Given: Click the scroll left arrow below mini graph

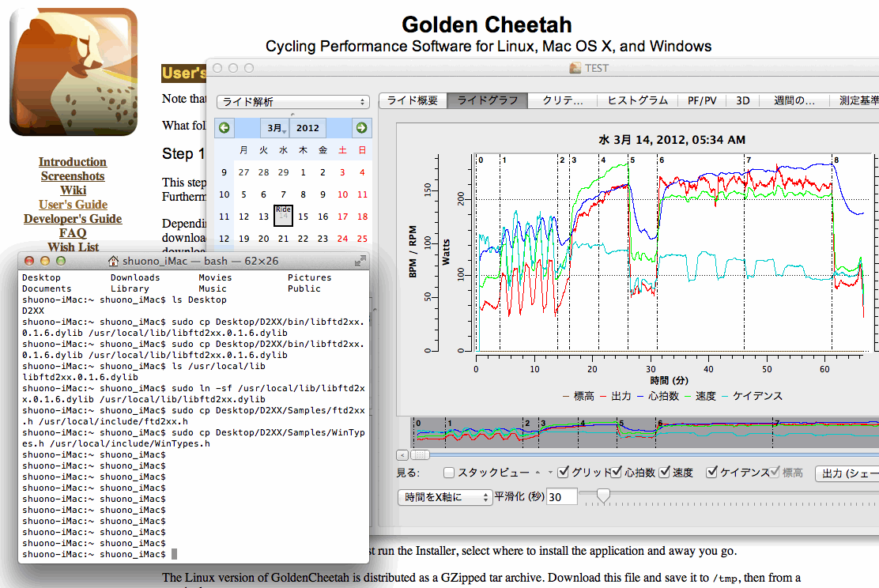Looking at the screenshot, I should tap(402, 455).
